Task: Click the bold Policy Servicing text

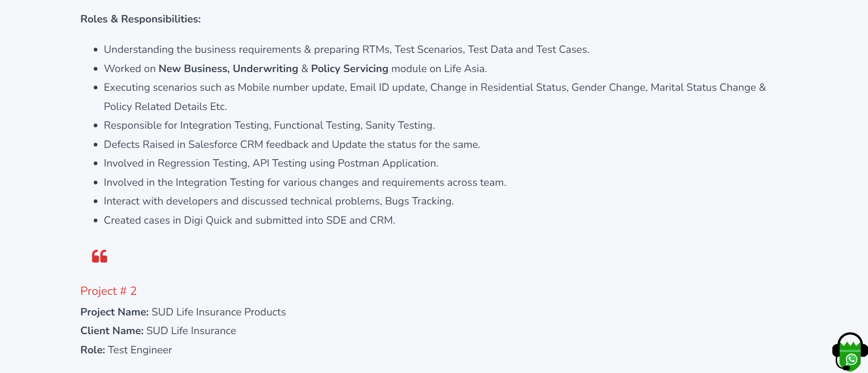Action: tap(349, 69)
